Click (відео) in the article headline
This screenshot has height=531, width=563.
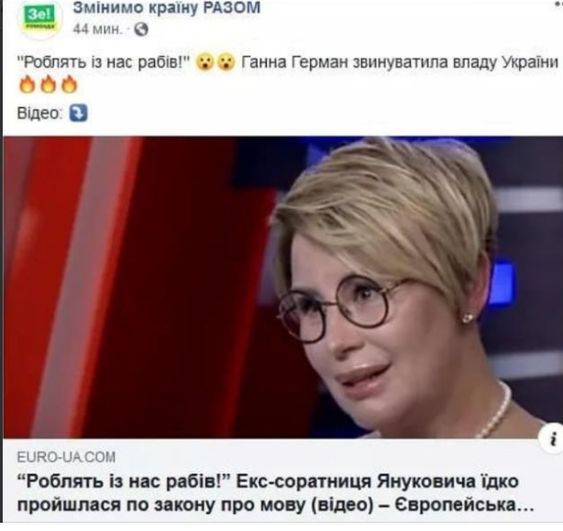pyautogui.click(x=341, y=505)
